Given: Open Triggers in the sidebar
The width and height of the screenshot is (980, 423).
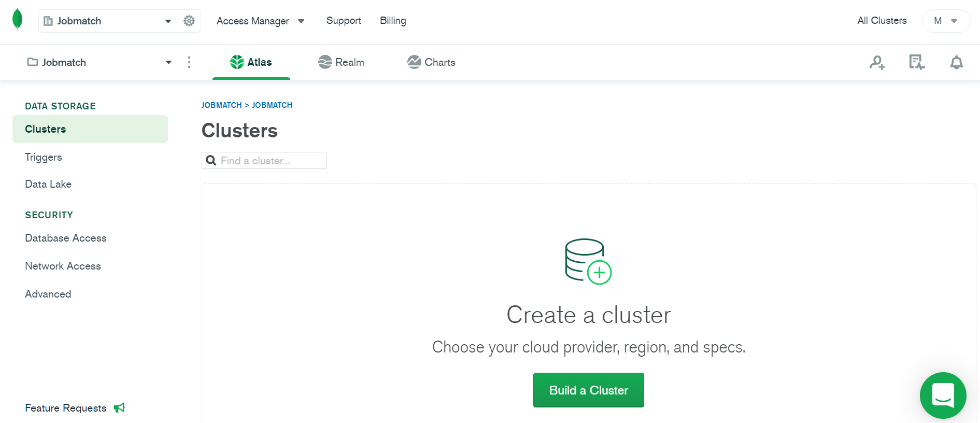Looking at the screenshot, I should click(x=44, y=157).
